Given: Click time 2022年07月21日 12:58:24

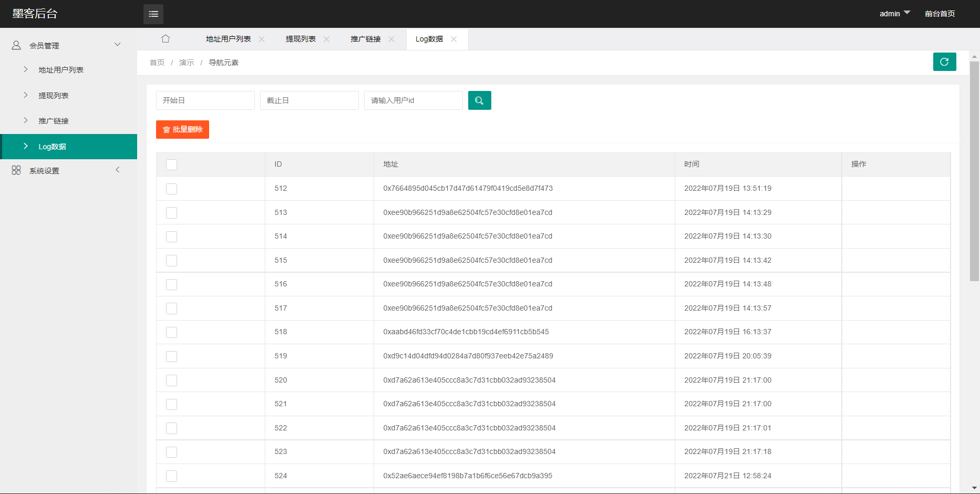Looking at the screenshot, I should click(x=728, y=476).
